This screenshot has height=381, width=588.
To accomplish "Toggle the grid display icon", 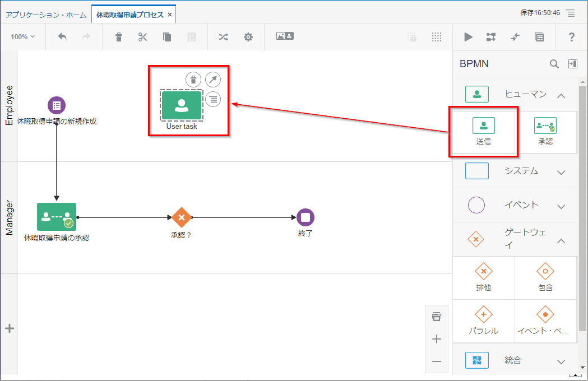I will coord(437,37).
